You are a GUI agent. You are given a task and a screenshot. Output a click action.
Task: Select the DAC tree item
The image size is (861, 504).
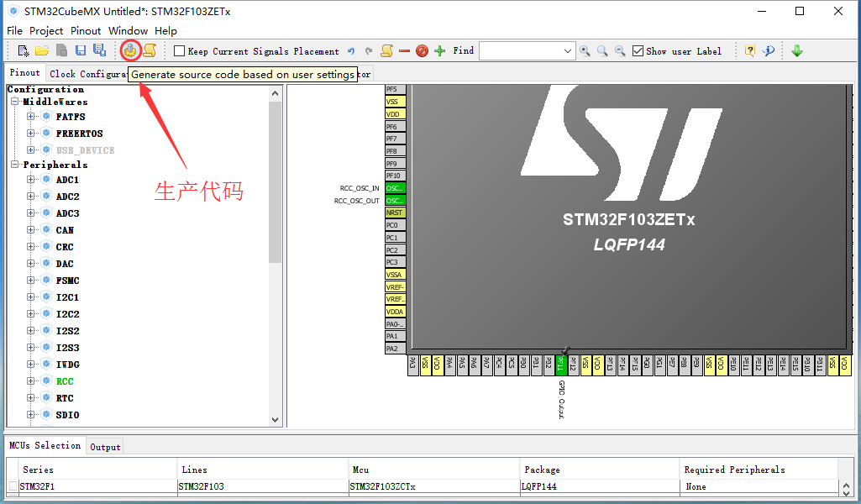coord(64,264)
